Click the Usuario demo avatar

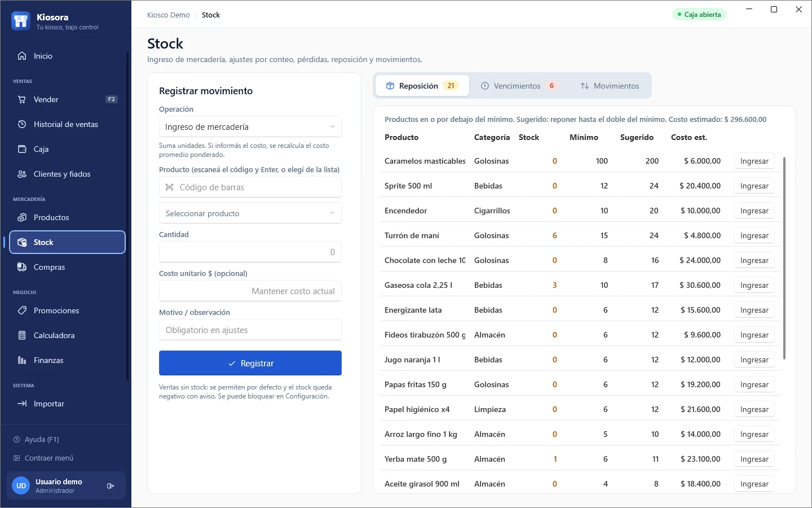pos(21,485)
